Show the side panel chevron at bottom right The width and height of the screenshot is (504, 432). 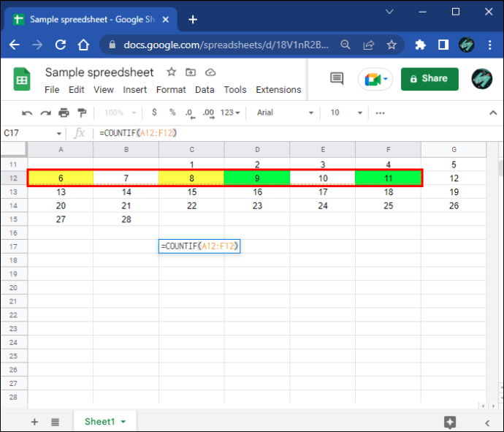coord(487,423)
